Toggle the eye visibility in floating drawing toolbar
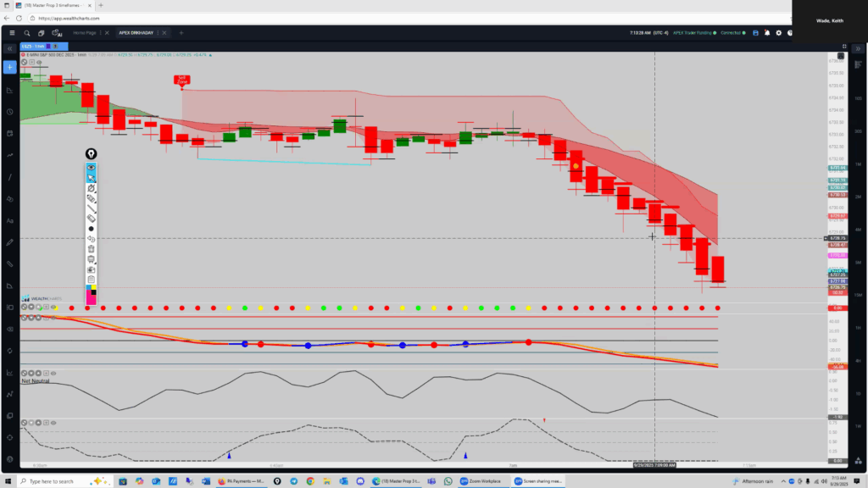Image resolution: width=868 pixels, height=488 pixels. [x=91, y=168]
